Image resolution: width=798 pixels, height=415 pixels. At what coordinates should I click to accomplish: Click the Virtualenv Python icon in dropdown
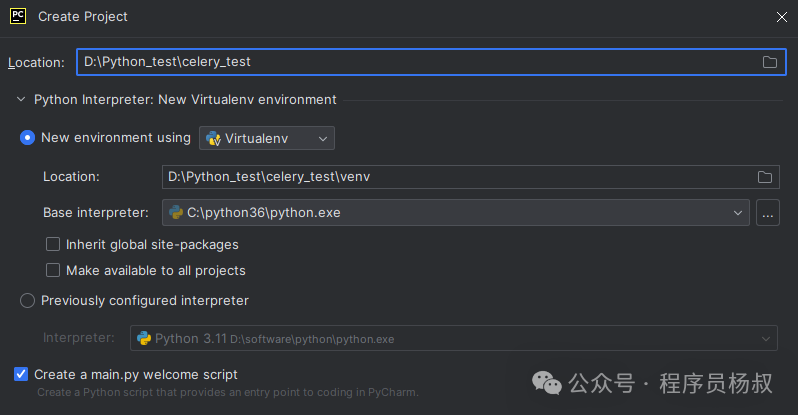[213, 138]
